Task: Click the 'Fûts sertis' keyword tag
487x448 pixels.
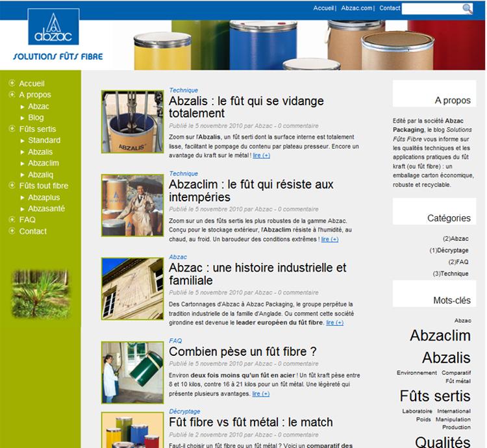Action: (435, 396)
